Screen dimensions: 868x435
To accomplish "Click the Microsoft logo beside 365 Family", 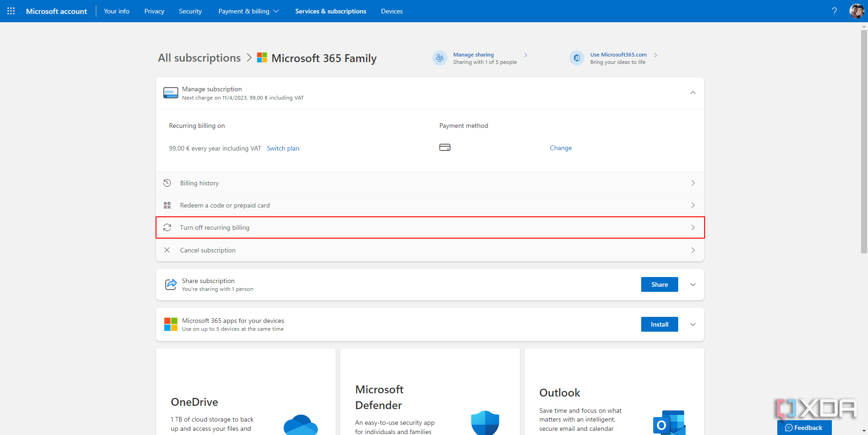I will [x=262, y=57].
